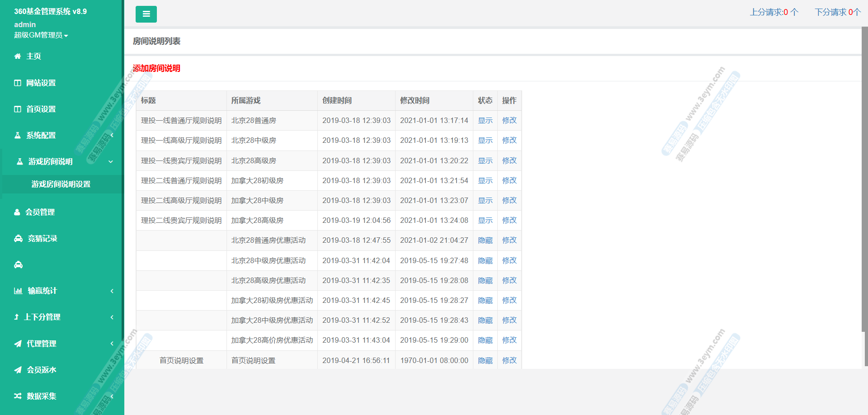Screen dimensions: 868x415
Task: Click the home icon beside 主页
Action: coord(18,57)
